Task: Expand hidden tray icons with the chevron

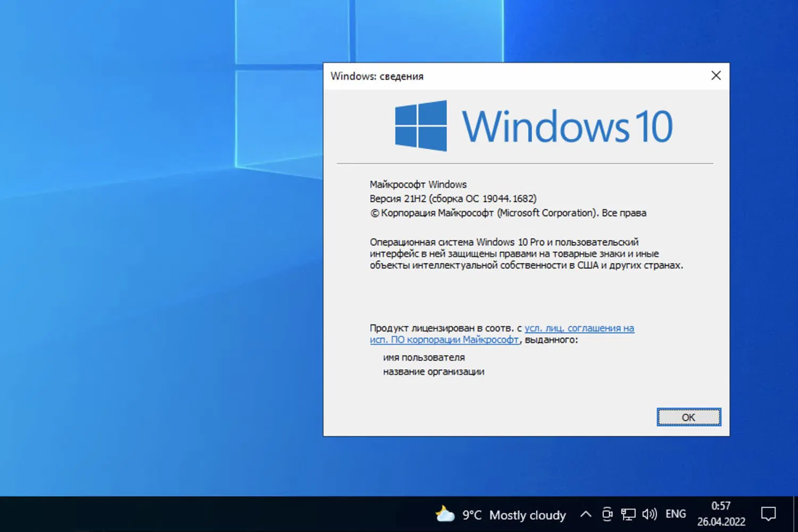Action: [586, 514]
